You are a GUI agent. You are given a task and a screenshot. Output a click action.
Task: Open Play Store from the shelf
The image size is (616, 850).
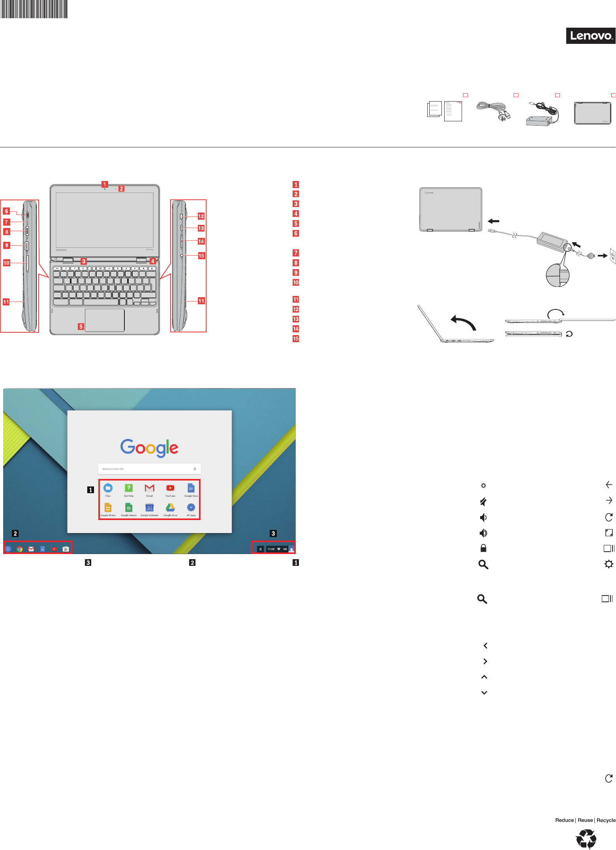(66, 549)
